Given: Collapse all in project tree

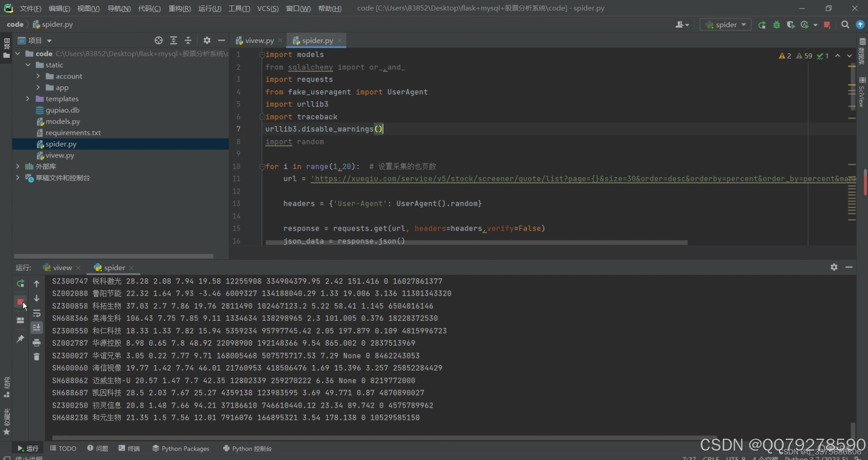Looking at the screenshot, I should (188, 40).
